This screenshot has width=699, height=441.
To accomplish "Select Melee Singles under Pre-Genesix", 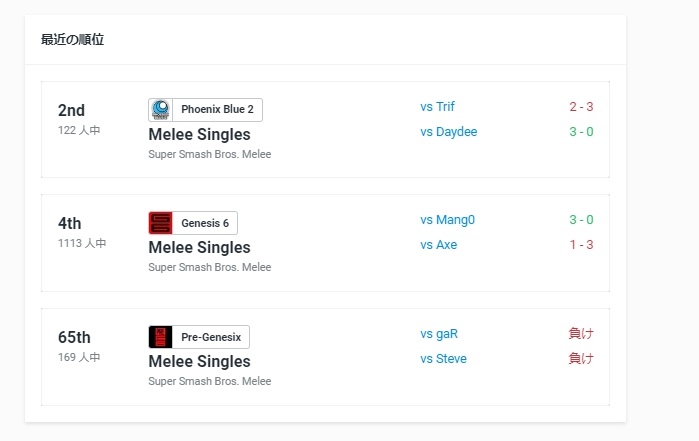I will [x=199, y=361].
